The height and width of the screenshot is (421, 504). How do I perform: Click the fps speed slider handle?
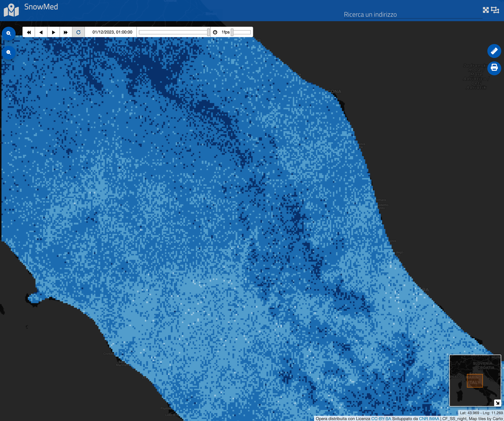pos(232,32)
